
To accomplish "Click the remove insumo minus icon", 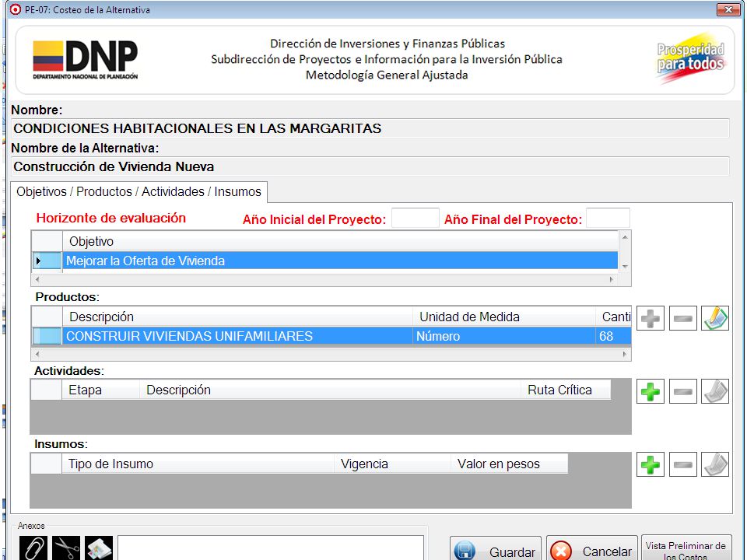I will [682, 464].
